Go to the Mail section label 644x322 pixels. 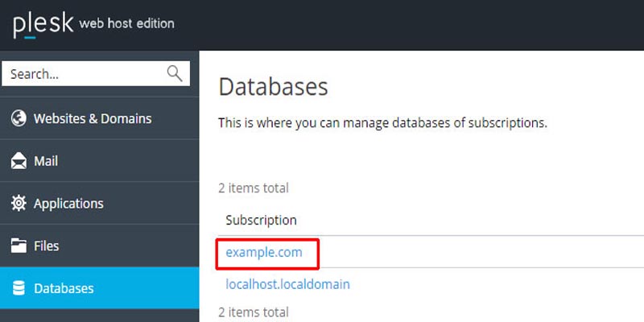click(47, 161)
